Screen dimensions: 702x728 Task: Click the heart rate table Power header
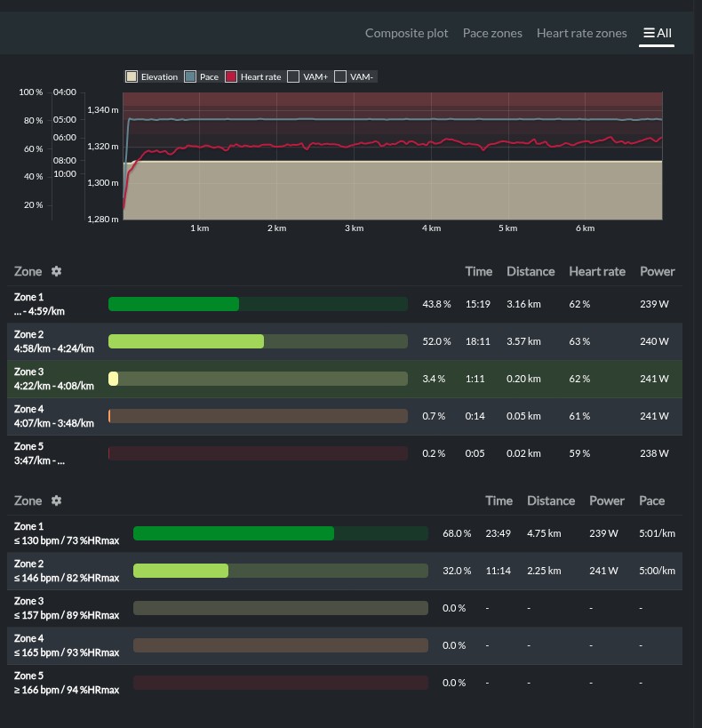point(606,501)
